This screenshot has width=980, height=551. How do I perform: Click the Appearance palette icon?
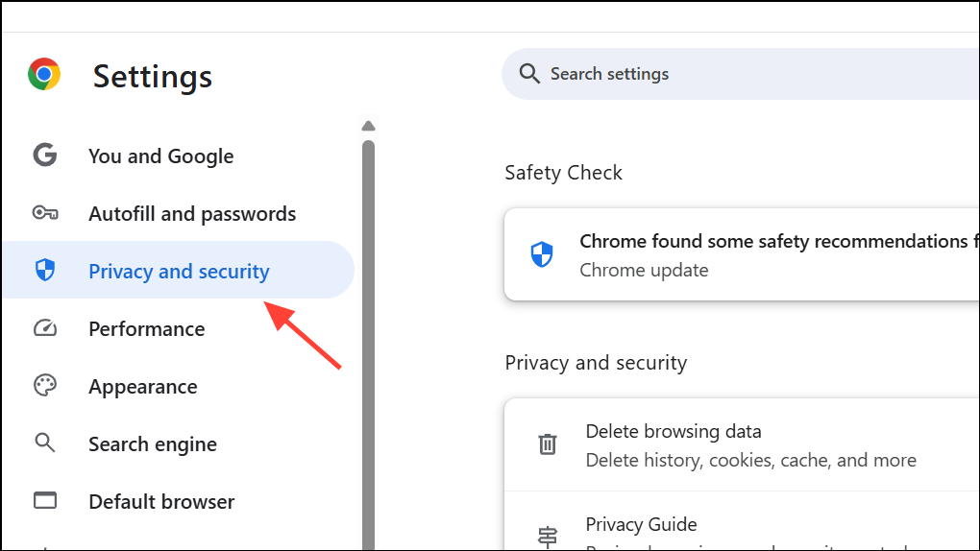(x=45, y=386)
